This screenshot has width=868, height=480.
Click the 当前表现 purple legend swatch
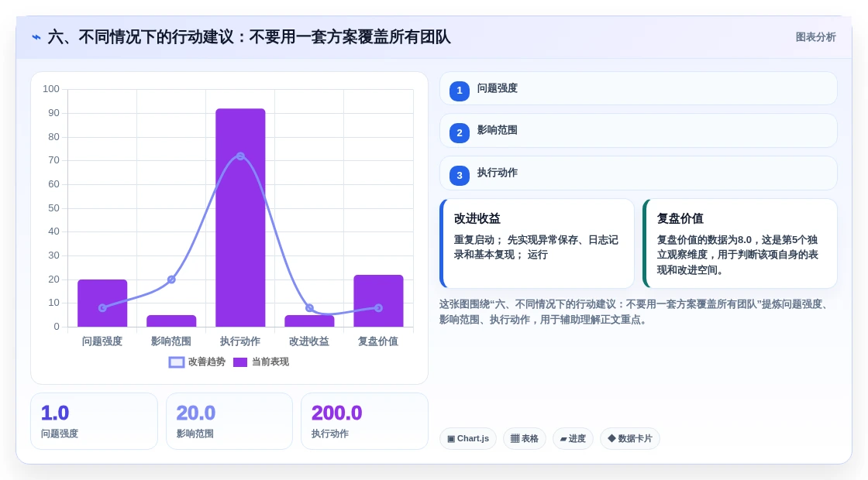239,362
